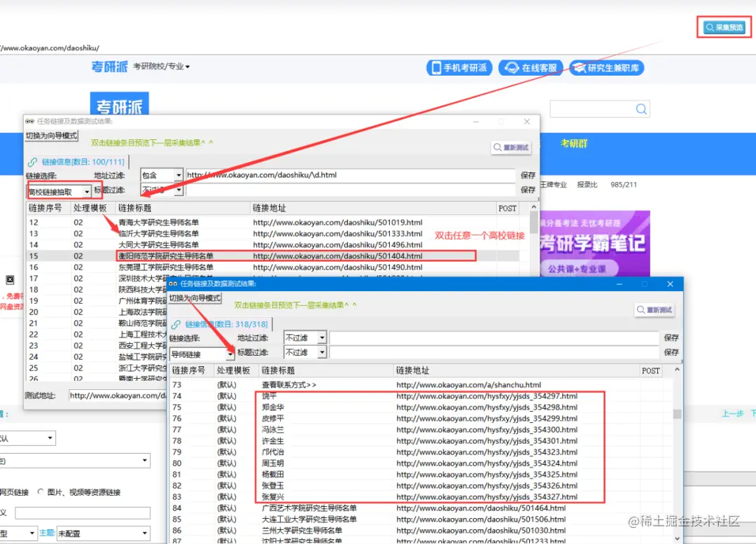Select 链接信息 100/111 tab
This screenshot has width=756, height=544.
pos(77,162)
